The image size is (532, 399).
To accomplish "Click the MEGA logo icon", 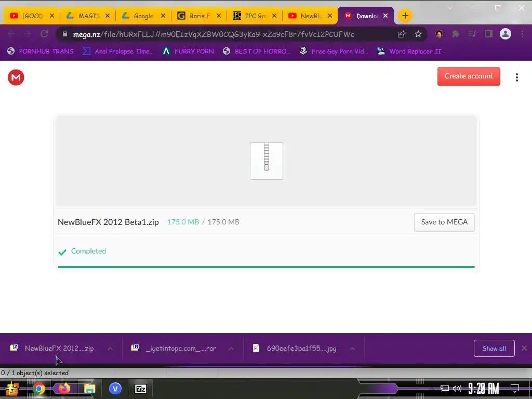I will pyautogui.click(x=16, y=77).
